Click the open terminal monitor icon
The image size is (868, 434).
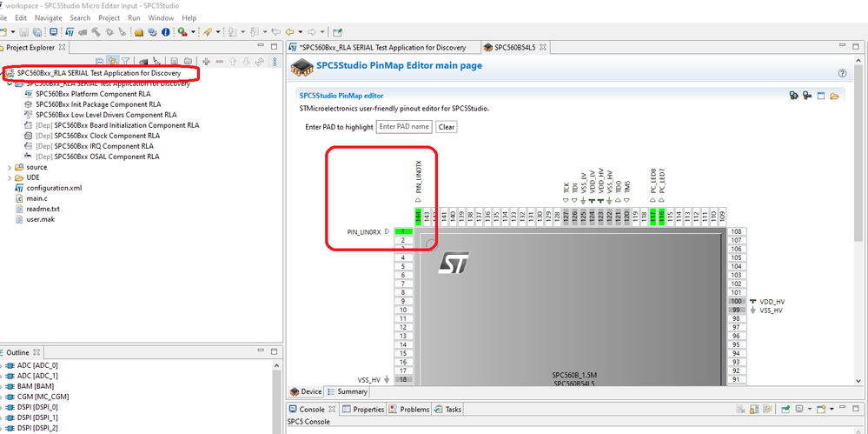54,32
